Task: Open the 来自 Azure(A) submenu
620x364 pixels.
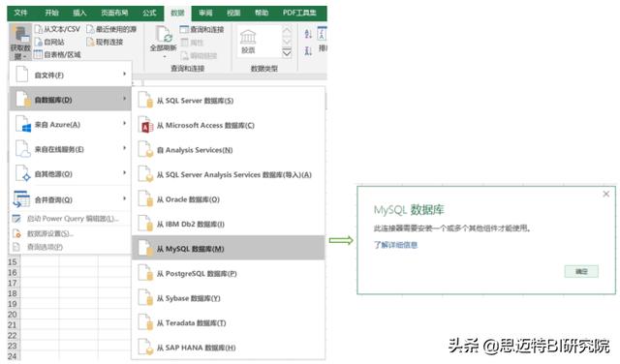Action: pyautogui.click(x=70, y=124)
